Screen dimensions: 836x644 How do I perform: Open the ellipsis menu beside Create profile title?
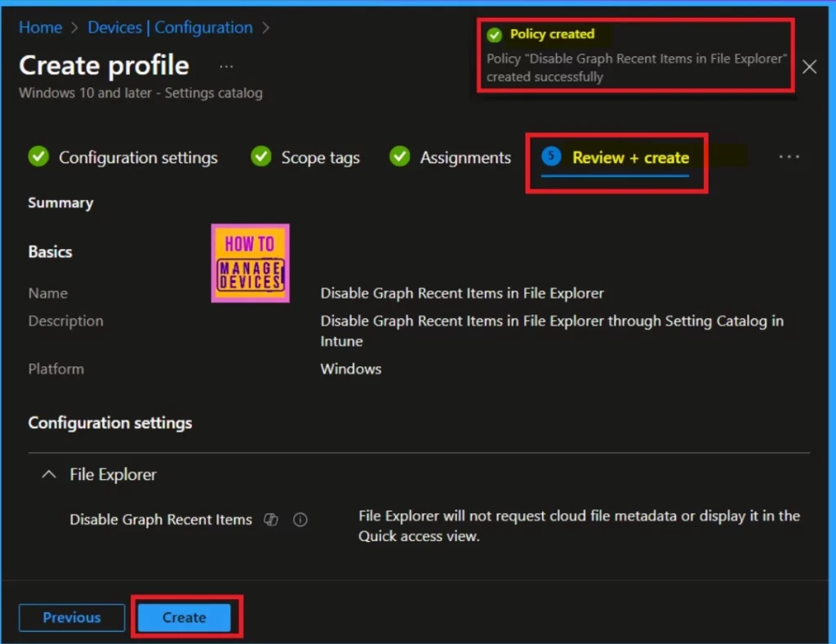click(226, 66)
